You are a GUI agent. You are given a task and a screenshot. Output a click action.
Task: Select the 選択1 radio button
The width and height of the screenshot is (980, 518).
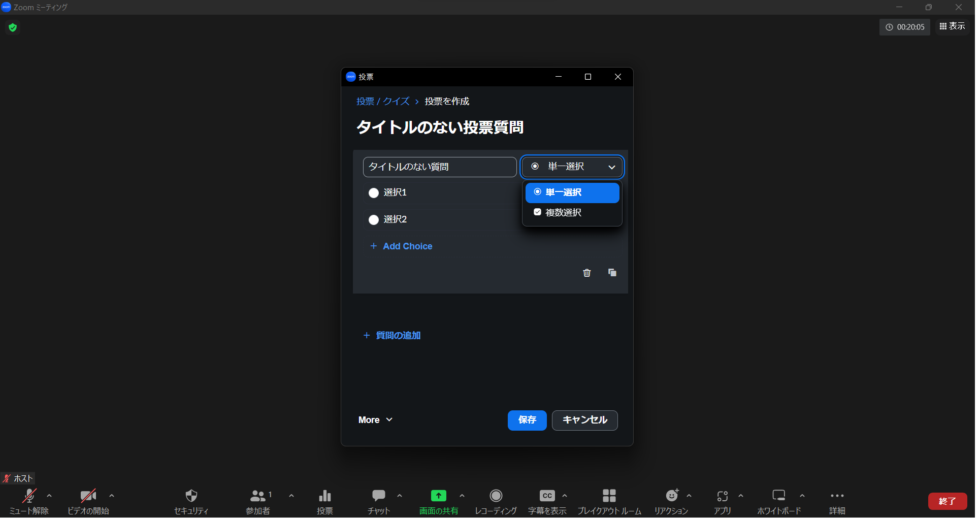374,193
